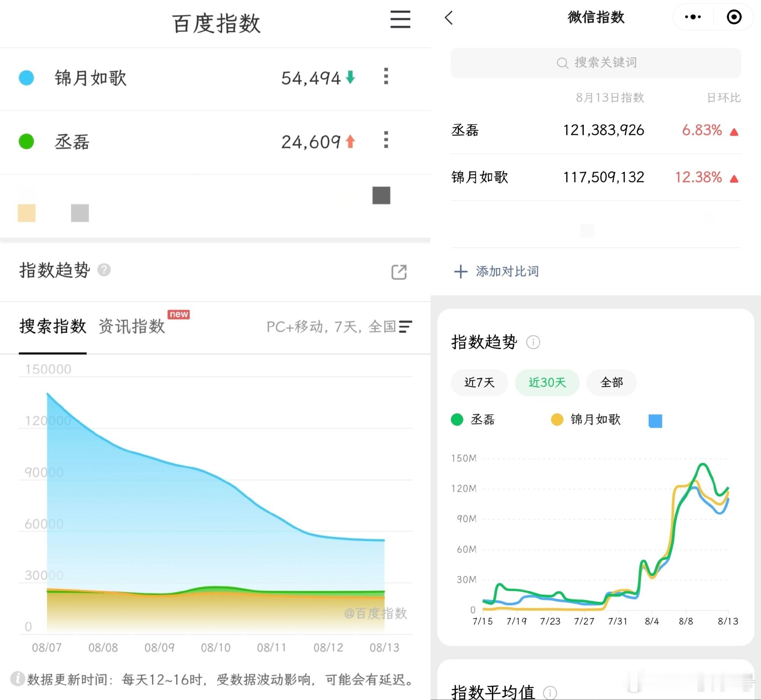Click the 08/13 date on Baidu chart
The width and height of the screenshot is (761, 700).
[385, 647]
